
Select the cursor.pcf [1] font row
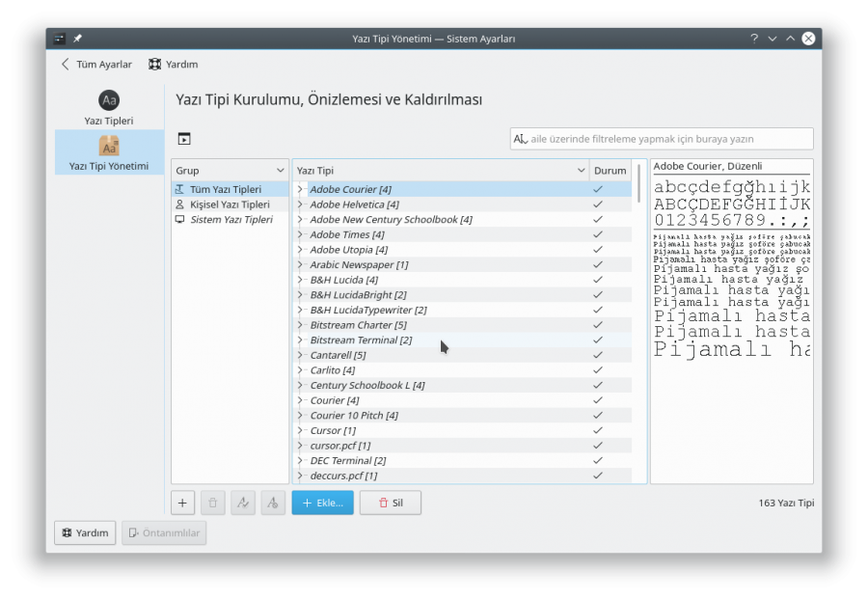point(462,446)
